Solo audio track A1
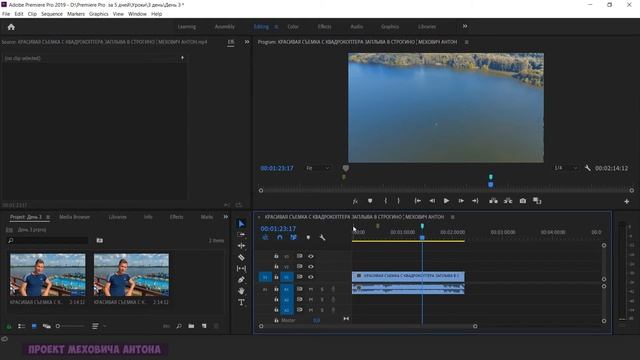Viewport: 640px width, 360px height. tap(322, 289)
